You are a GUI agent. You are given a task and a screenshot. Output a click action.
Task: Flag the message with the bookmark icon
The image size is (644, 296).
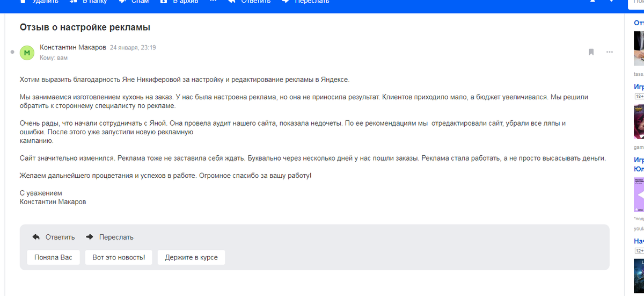(591, 52)
